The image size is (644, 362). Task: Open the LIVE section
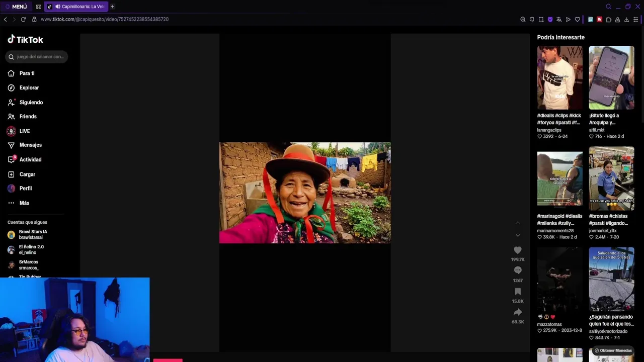pos(19,131)
